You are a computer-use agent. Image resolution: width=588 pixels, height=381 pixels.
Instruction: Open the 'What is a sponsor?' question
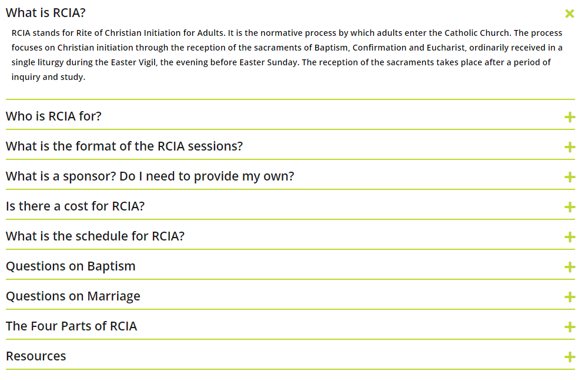tap(150, 176)
